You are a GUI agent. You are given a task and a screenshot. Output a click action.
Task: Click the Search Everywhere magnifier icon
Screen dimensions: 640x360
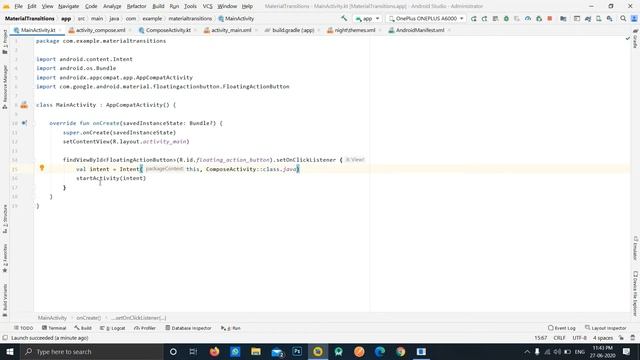(x=623, y=18)
